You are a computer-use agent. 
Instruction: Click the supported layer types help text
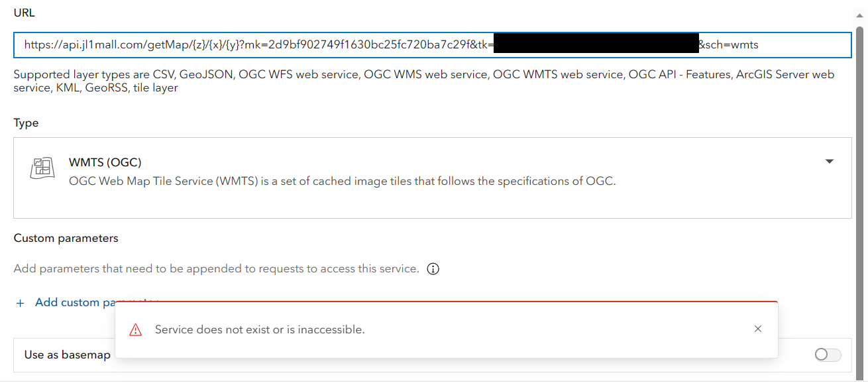pyautogui.click(x=424, y=81)
